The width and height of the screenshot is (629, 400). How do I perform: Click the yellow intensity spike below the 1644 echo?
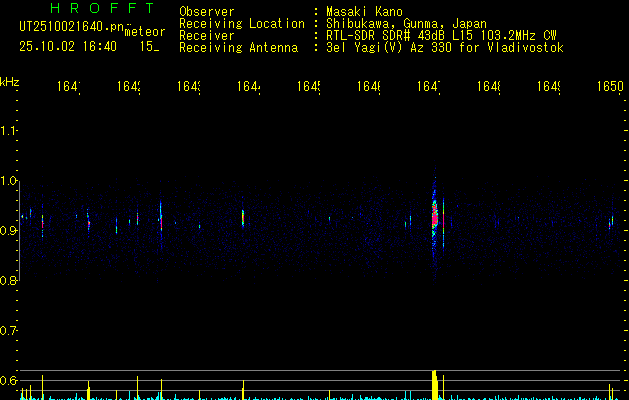[x=243, y=390]
